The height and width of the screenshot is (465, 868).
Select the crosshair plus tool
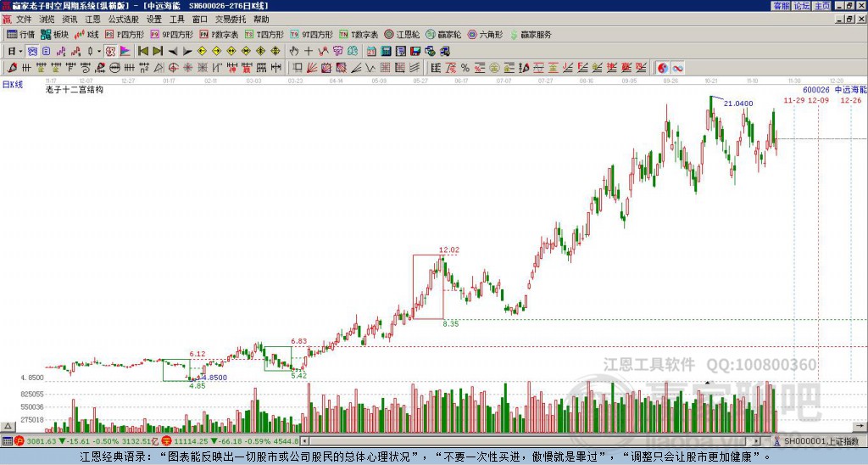(x=309, y=52)
